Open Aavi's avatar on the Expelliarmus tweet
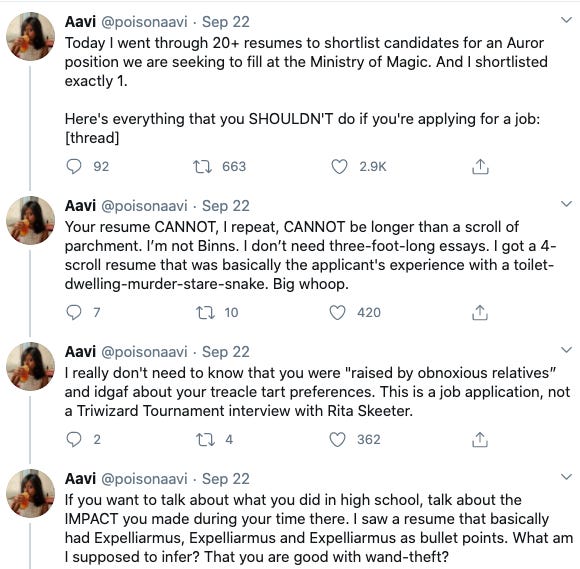The height and width of the screenshot is (569, 580). [x=30, y=493]
